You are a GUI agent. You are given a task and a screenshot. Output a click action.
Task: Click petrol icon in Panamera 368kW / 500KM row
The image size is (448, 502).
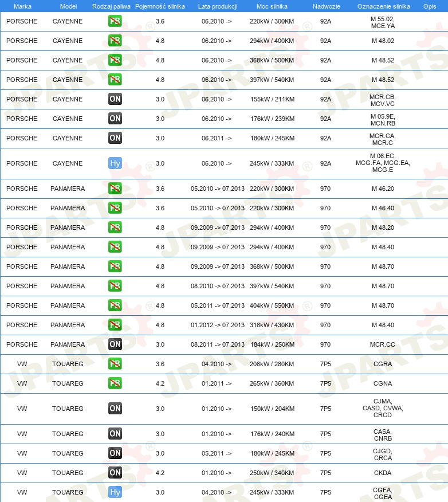click(x=115, y=266)
